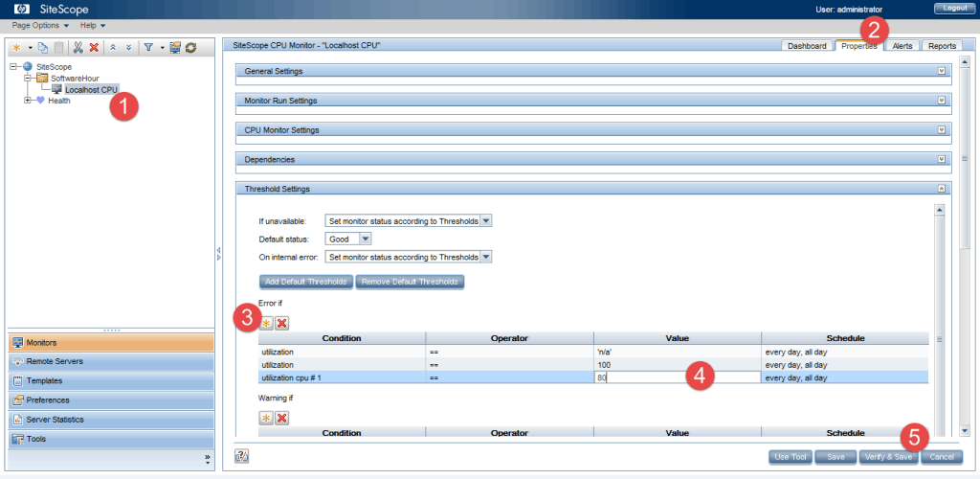The width and height of the screenshot is (980, 479).
Task: Click the red X under Warning if
Action: coord(282,419)
